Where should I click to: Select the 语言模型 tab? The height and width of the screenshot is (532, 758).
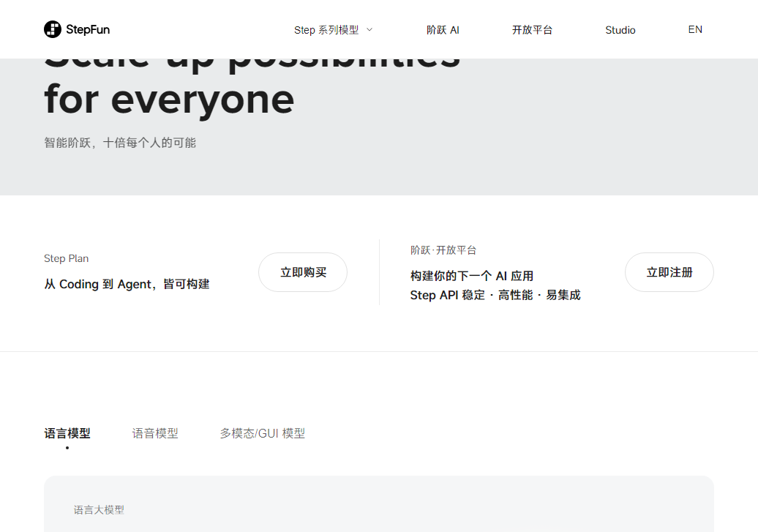67,433
